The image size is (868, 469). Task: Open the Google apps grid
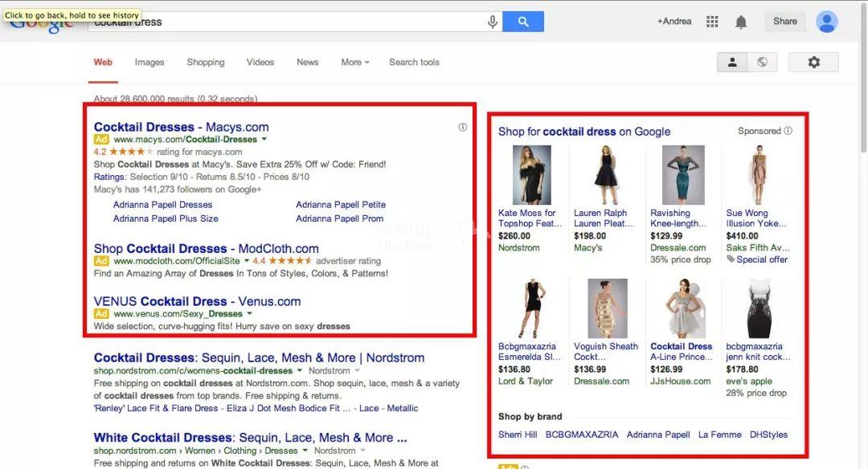[712, 22]
